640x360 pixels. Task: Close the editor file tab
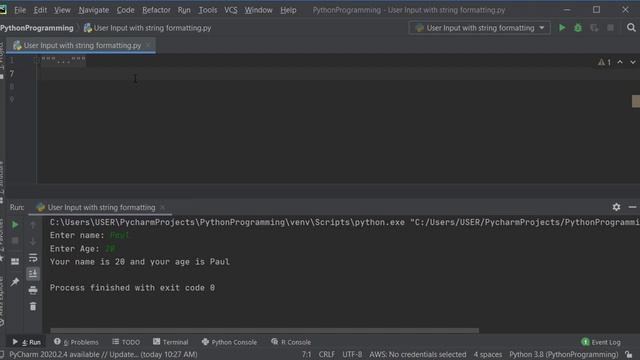pyautogui.click(x=149, y=45)
